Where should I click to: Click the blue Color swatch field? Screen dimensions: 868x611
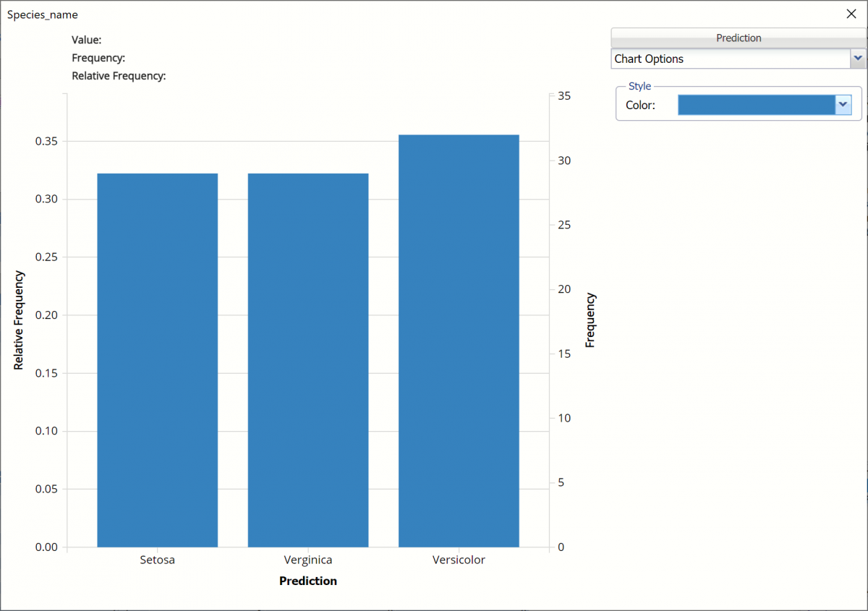[756, 105]
